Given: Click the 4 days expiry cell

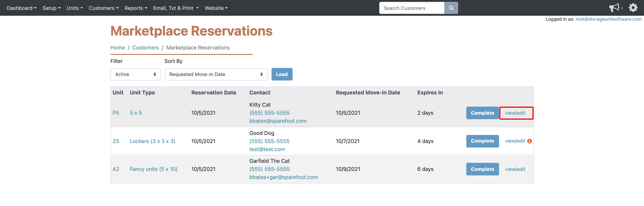Looking at the screenshot, I should pyautogui.click(x=425, y=141).
